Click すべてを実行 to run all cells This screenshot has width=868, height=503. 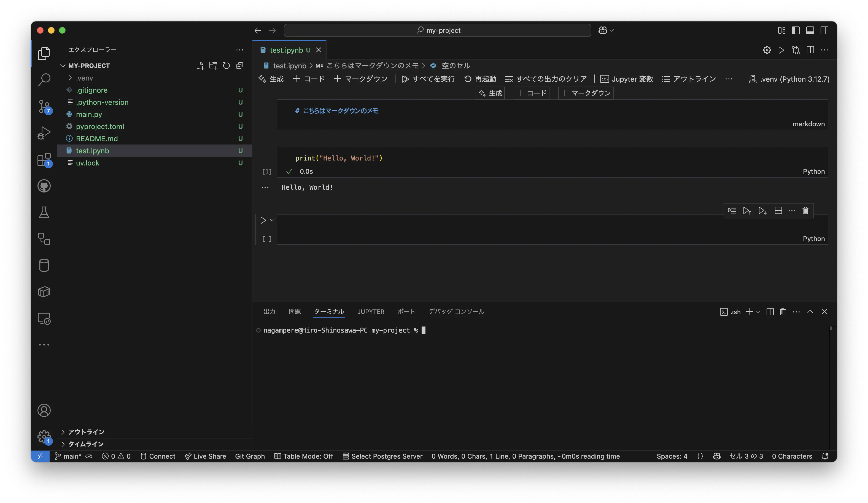coord(428,79)
